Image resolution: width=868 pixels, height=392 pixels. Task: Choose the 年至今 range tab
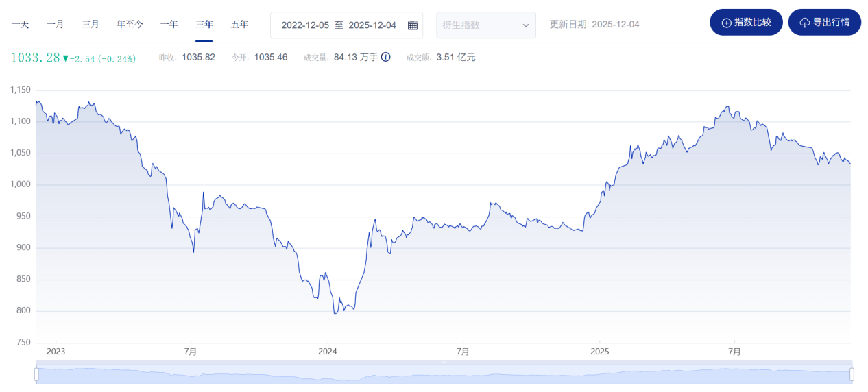coord(130,25)
